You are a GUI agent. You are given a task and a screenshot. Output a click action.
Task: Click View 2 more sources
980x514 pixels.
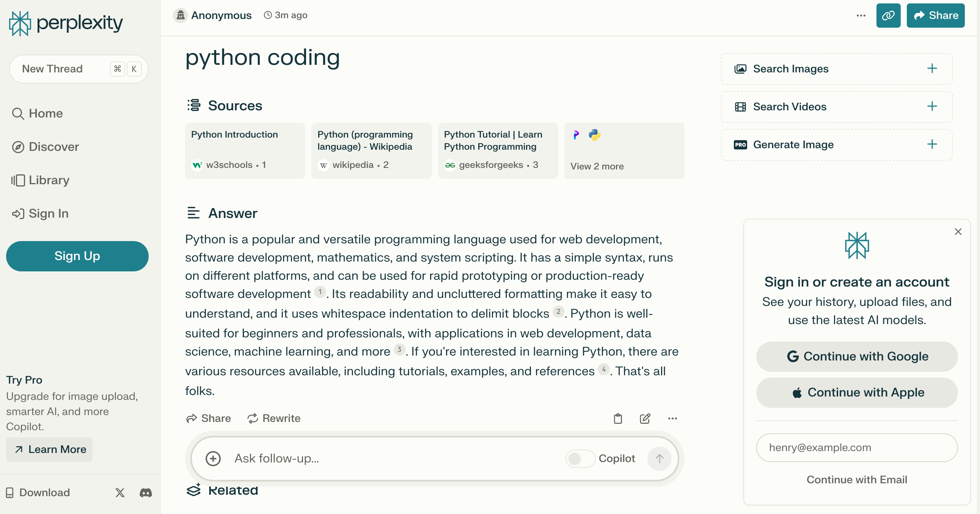624,150
